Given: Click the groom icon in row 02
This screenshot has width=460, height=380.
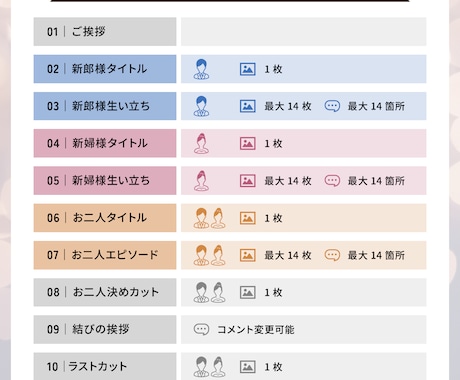Looking at the screenshot, I should pyautogui.click(x=201, y=69).
